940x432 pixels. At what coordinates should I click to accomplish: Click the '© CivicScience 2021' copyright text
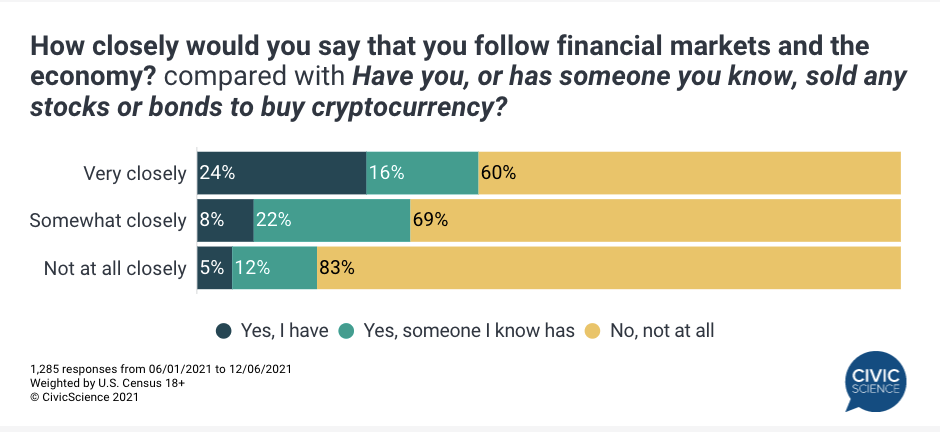(85, 397)
